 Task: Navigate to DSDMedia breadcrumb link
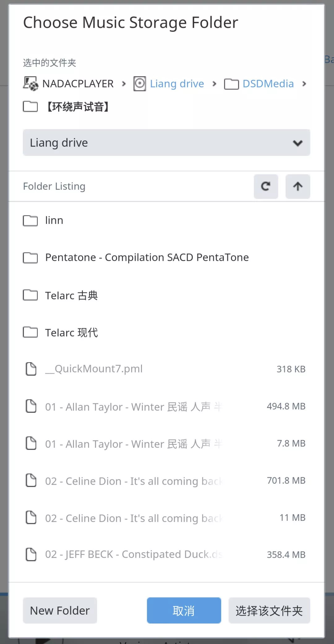268,84
